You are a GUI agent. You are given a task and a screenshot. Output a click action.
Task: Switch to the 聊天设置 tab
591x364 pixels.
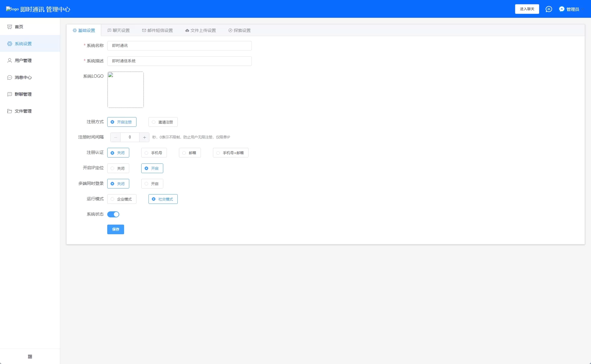(x=119, y=30)
